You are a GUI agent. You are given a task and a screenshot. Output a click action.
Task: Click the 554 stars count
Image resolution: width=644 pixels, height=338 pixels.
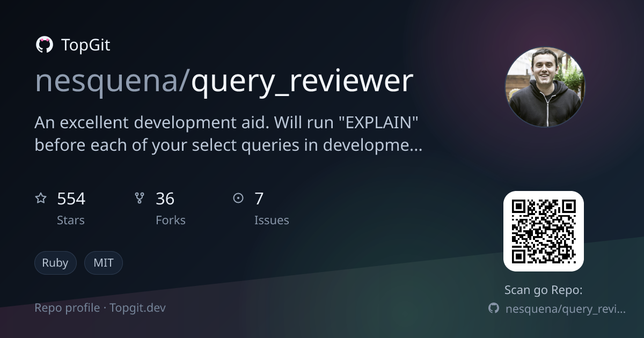click(71, 199)
